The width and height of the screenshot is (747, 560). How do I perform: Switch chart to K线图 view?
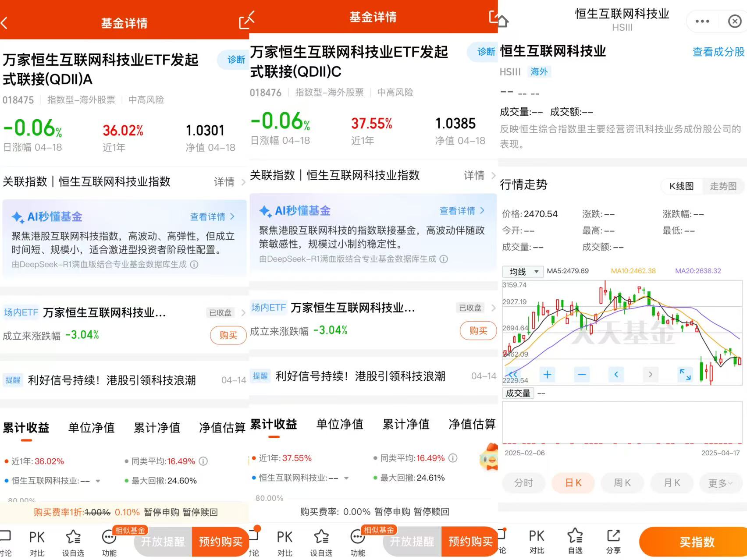(x=681, y=186)
